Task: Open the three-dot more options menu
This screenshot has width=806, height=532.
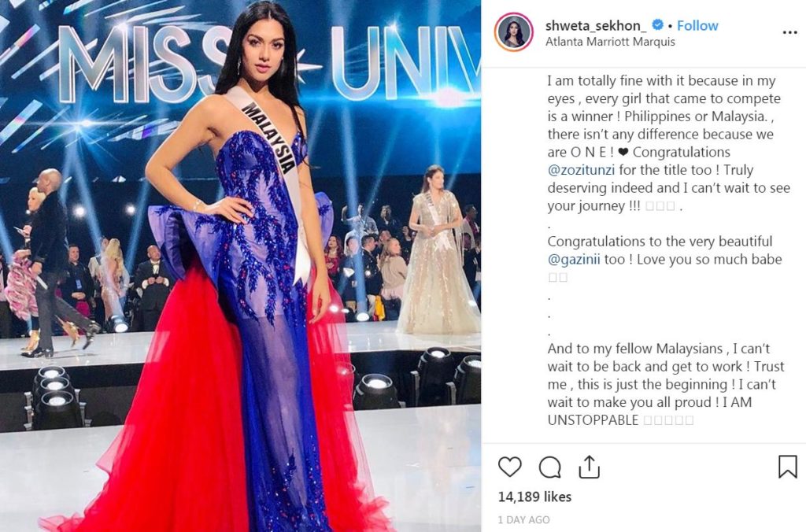Action: point(789,32)
